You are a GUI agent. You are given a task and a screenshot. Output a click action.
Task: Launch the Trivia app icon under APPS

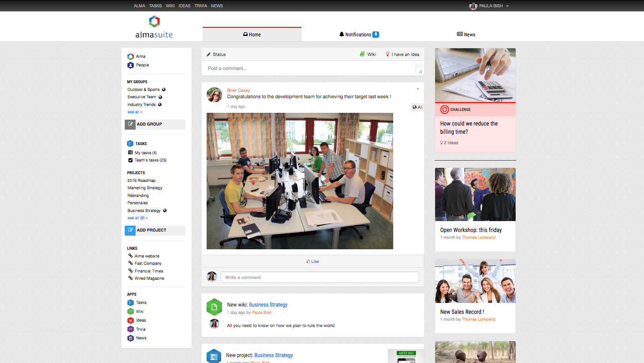131,329
